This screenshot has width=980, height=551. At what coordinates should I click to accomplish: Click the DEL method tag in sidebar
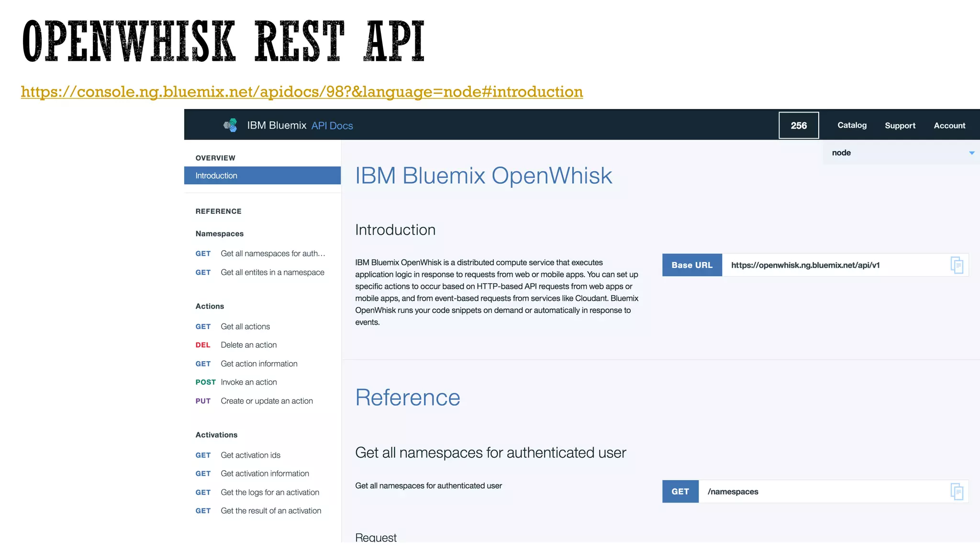[x=203, y=345]
